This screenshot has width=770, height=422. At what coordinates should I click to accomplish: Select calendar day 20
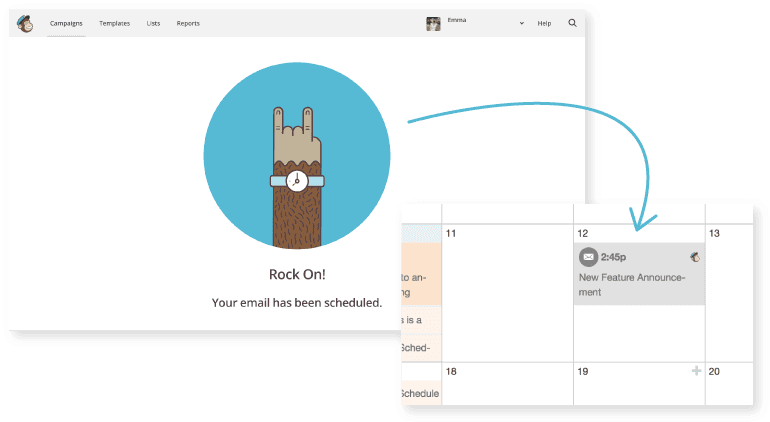point(730,384)
